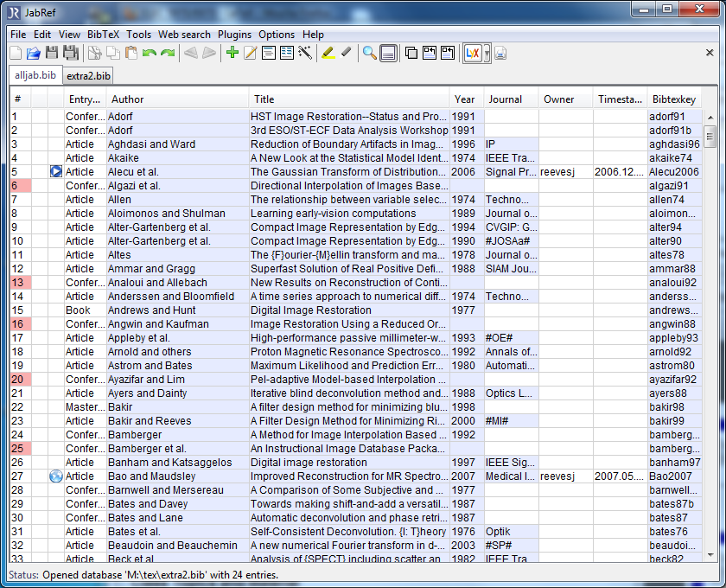Viewport: 726px width, 588px height.
Task: Sort by the Journal column header
Action: pyautogui.click(x=511, y=99)
